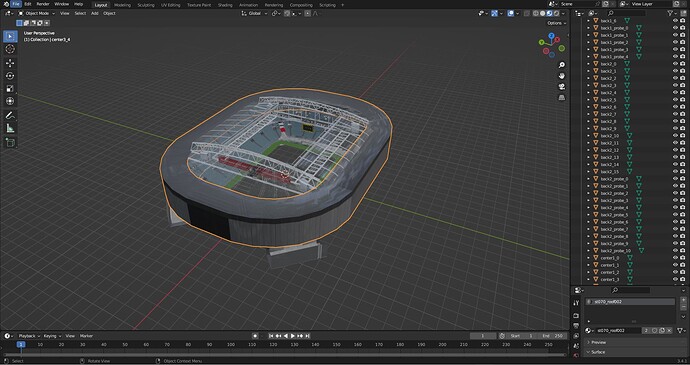The height and width of the screenshot is (365, 690).
Task: Click the zoom magnifier viewport icon
Action: (562, 65)
